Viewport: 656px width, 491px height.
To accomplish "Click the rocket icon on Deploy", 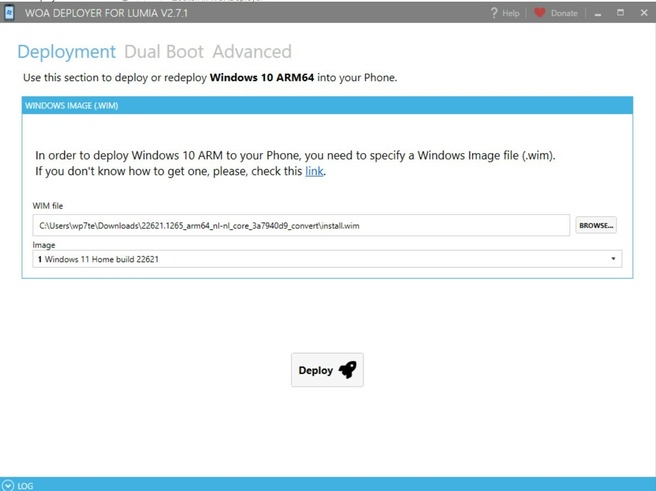I will pyautogui.click(x=348, y=370).
